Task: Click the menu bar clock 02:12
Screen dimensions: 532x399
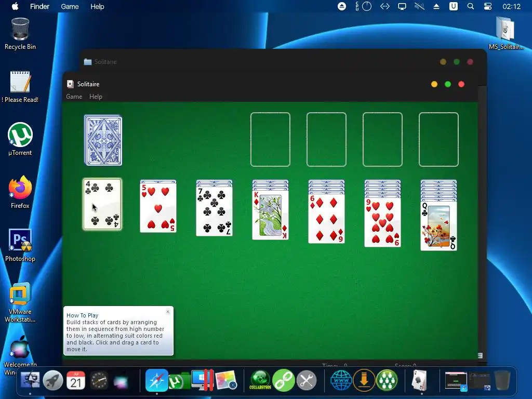Action: 511,6
